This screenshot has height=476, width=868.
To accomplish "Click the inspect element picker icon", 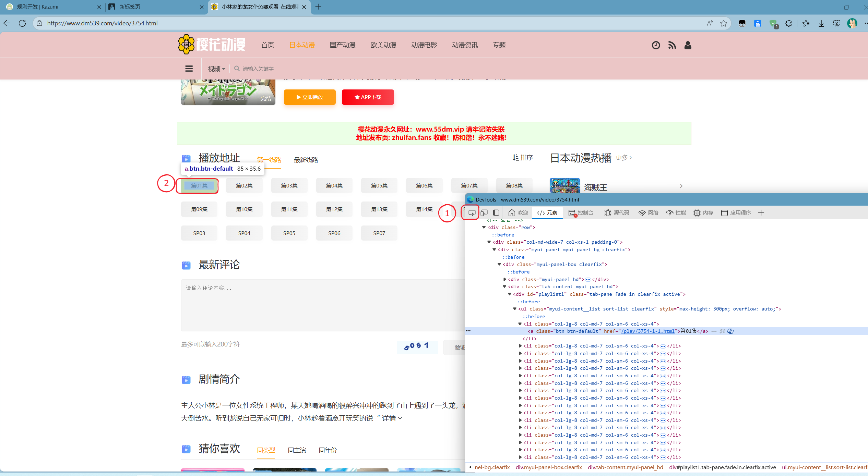I will 472,213.
